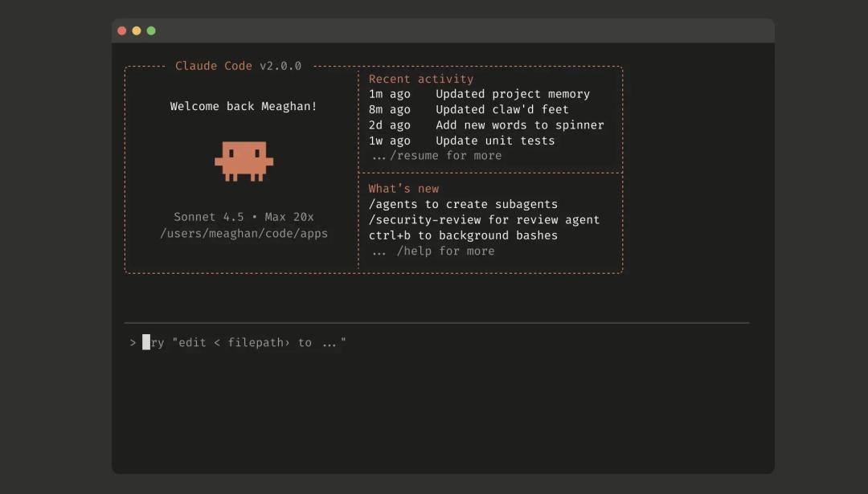The image size is (868, 494).
Task: Open 'Update unit tests' recent session
Action: click(495, 141)
